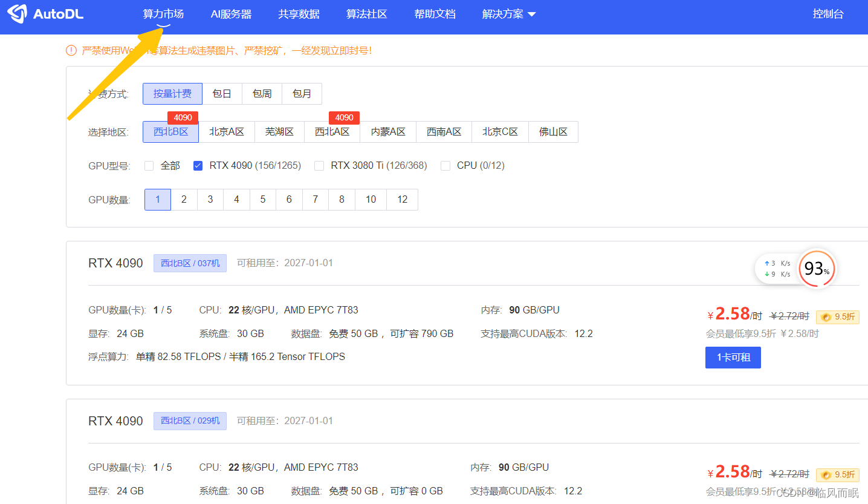Click the 会员最低享9.5折 text on 037机

pos(741,334)
